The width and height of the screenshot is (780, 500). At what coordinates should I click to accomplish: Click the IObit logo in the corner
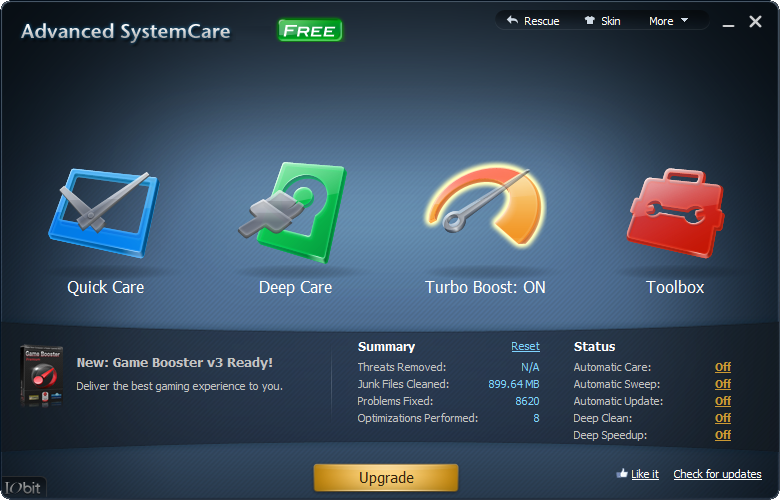[23, 488]
